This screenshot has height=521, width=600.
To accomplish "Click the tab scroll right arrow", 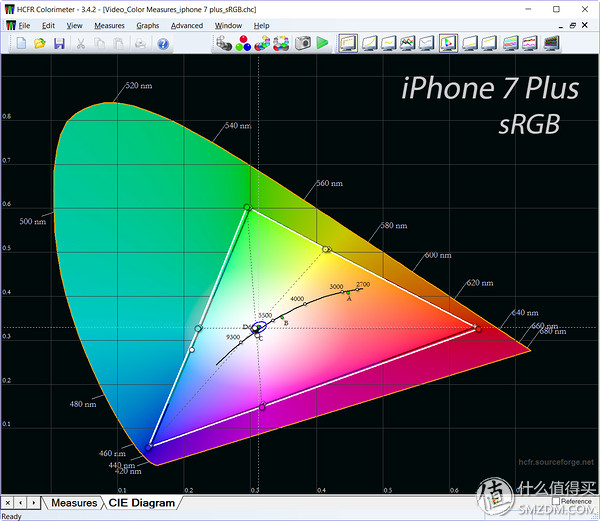I will pos(33,502).
